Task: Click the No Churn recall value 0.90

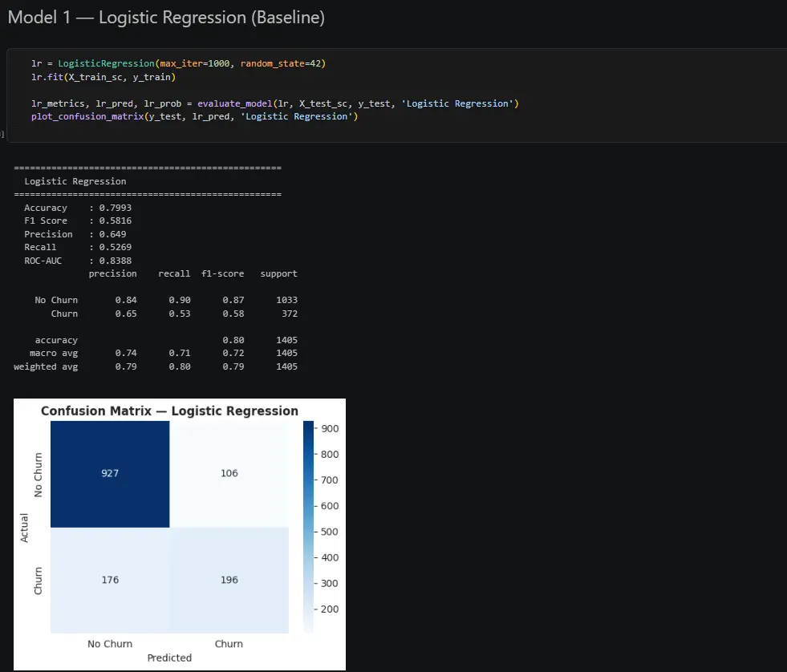Action: pos(180,300)
